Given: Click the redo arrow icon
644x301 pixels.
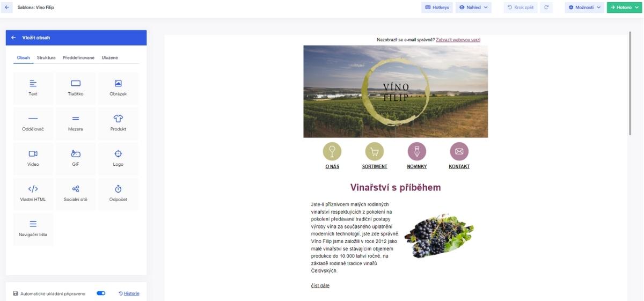Looking at the screenshot, I should (546, 8).
